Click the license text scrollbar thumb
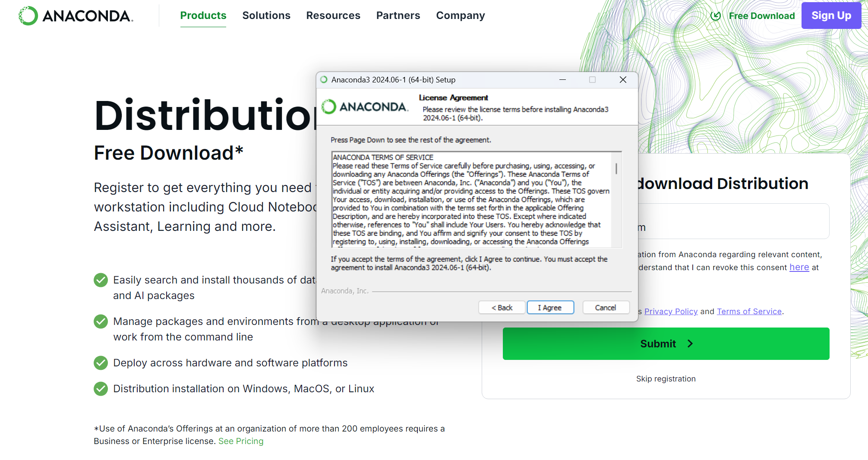The height and width of the screenshot is (460, 868). point(616,169)
